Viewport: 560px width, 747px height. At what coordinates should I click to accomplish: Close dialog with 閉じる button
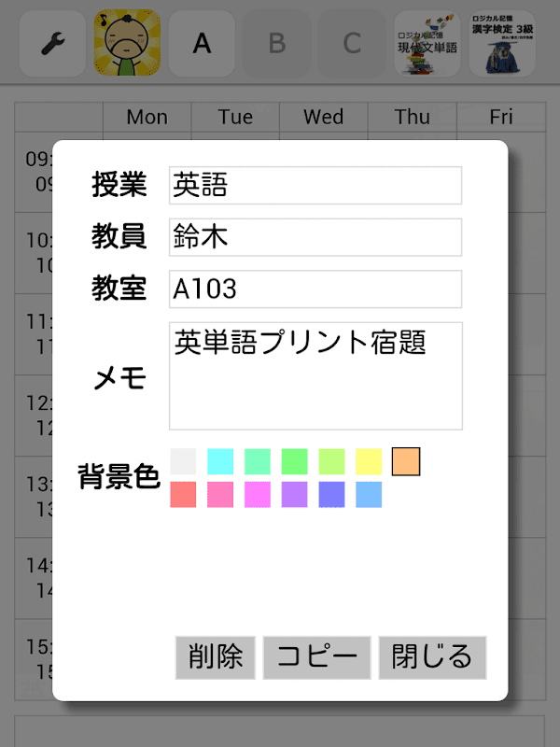tap(432, 657)
